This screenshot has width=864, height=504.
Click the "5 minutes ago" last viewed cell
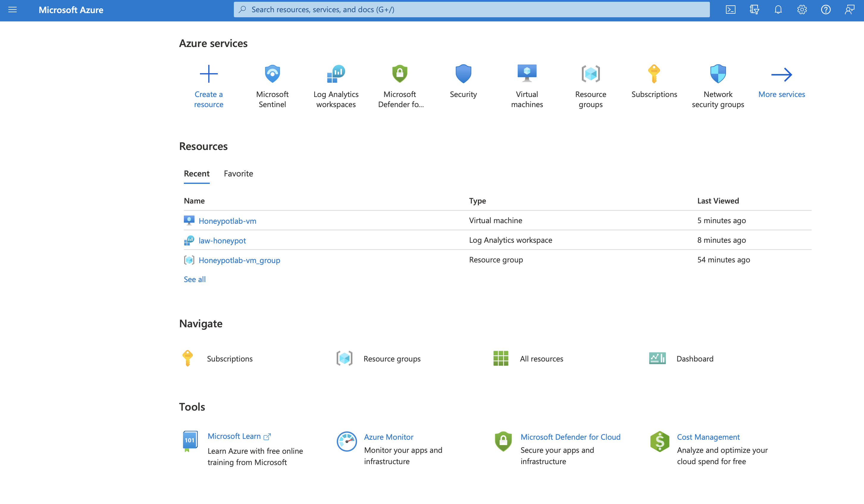721,220
